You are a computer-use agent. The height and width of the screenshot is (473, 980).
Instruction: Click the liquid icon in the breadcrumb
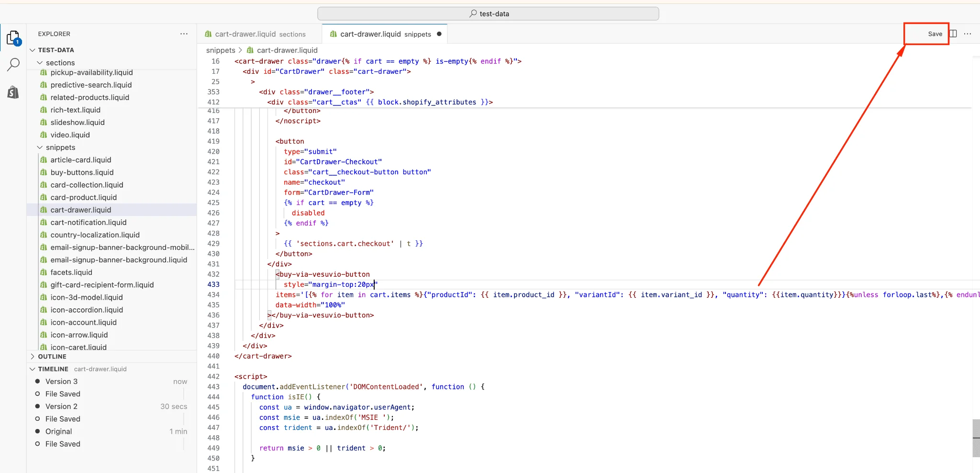click(x=249, y=50)
